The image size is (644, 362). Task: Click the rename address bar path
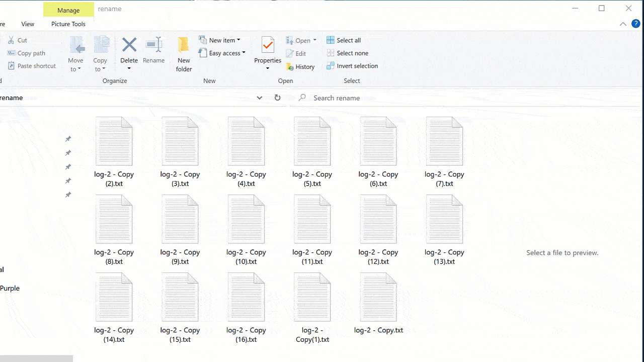pos(12,98)
